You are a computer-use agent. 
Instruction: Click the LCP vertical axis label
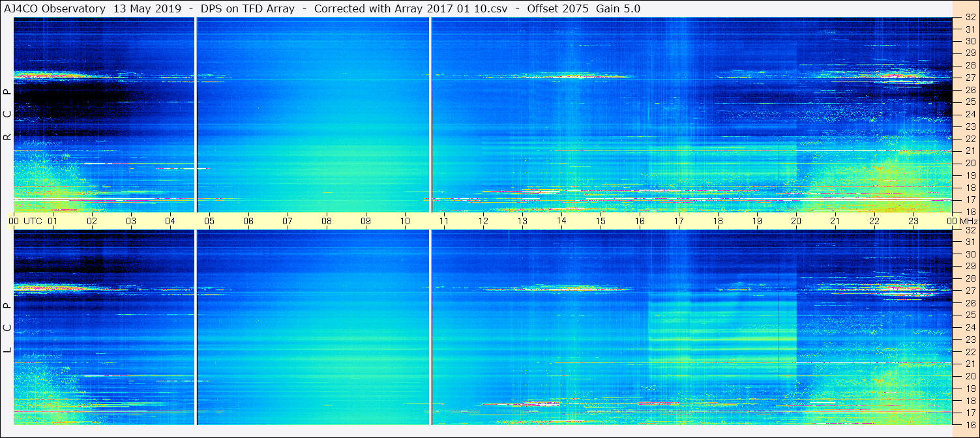tap(7, 328)
